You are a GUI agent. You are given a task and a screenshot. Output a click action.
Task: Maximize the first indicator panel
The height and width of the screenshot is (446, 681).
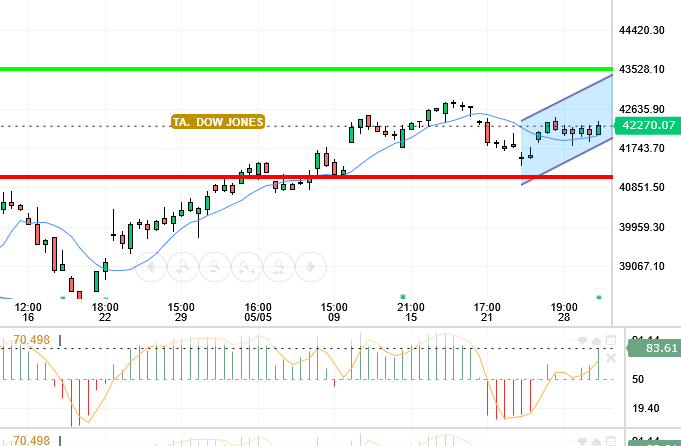pos(611,340)
